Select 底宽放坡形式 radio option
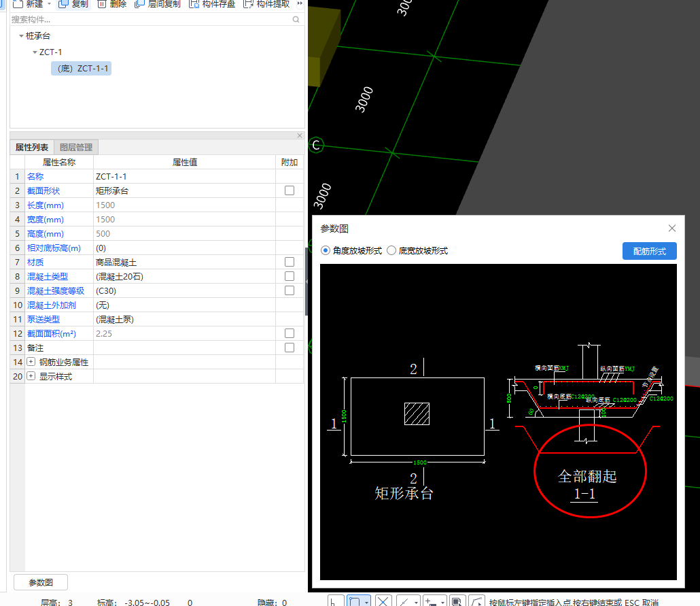The width and height of the screenshot is (700, 606). [x=391, y=251]
